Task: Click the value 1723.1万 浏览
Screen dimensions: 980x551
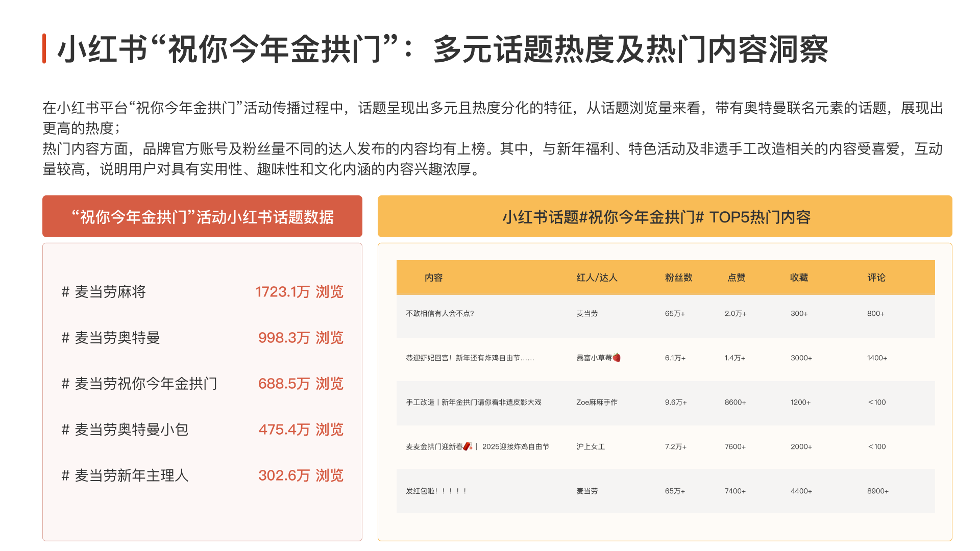Action: (300, 292)
